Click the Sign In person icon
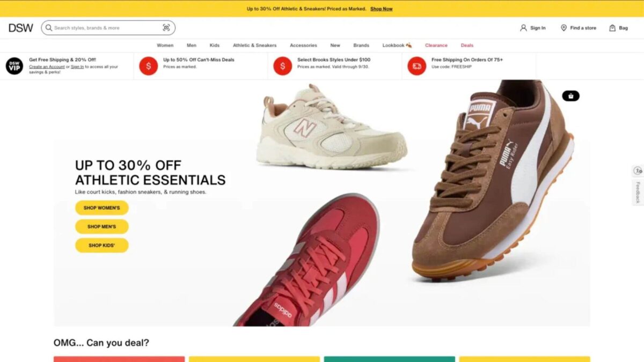644x362 pixels. [x=523, y=28]
